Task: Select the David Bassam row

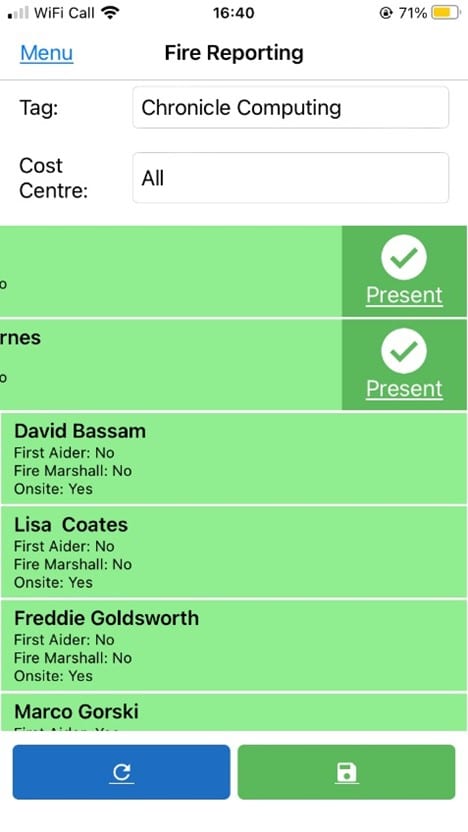Action: [234, 458]
